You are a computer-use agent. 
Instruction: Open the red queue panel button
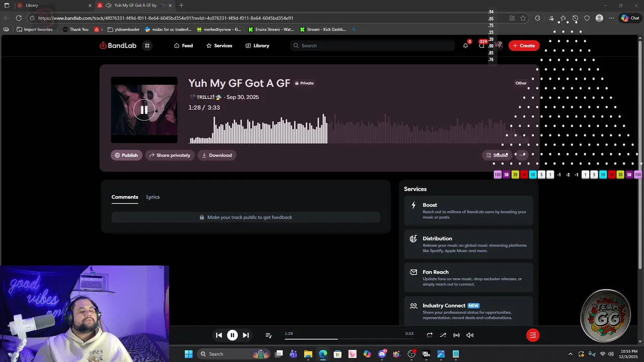(x=533, y=335)
